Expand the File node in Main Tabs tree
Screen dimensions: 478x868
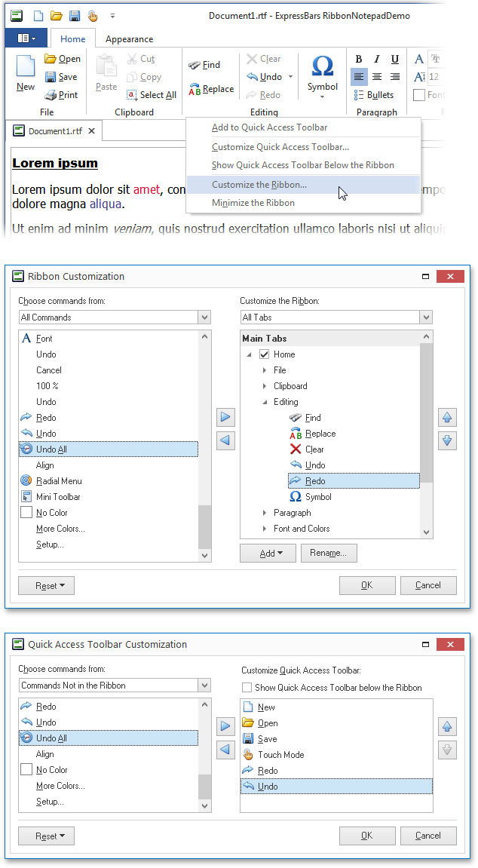tap(265, 370)
